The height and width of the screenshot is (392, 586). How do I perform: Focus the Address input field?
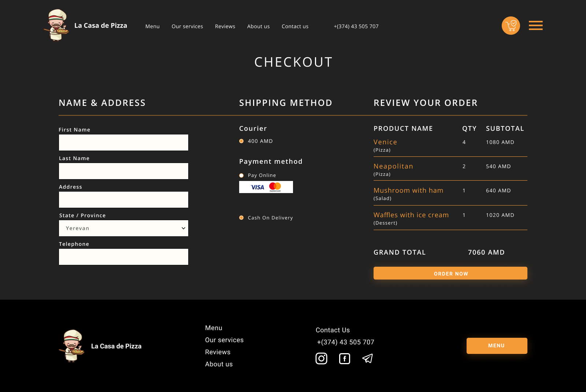[x=123, y=200]
